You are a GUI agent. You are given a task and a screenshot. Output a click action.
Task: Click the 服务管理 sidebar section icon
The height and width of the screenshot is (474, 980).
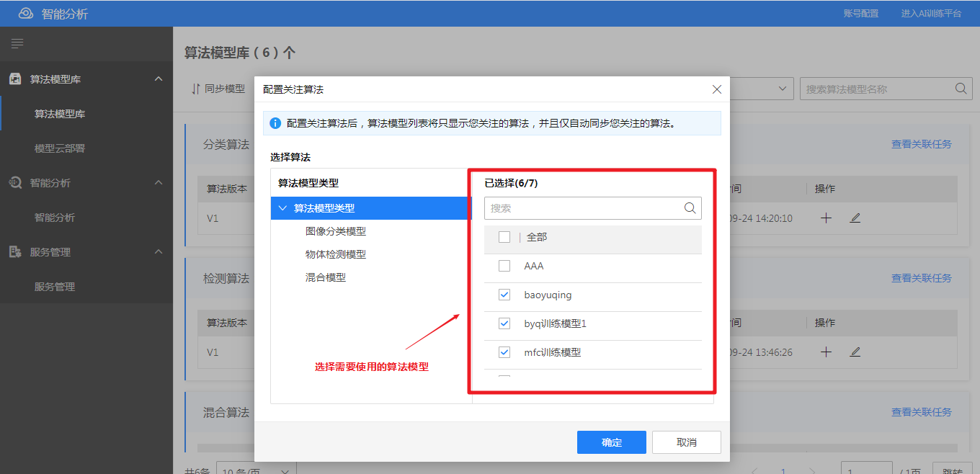coord(16,251)
